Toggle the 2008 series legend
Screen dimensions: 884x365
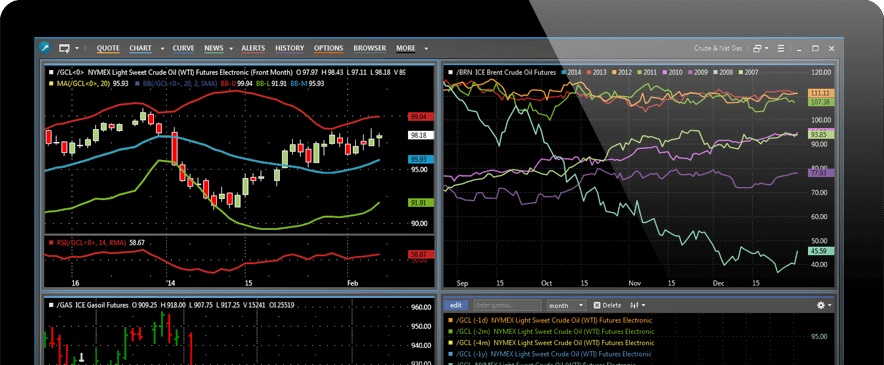tap(723, 73)
